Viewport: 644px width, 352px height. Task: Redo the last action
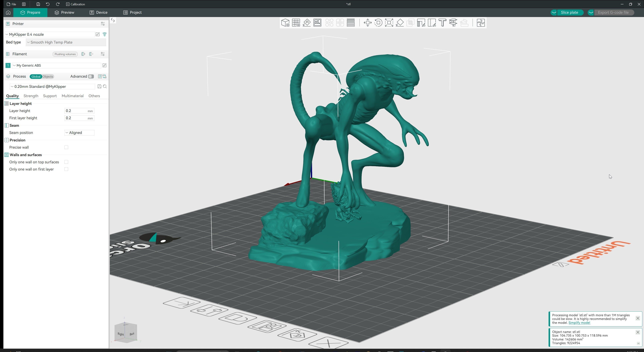point(58,4)
